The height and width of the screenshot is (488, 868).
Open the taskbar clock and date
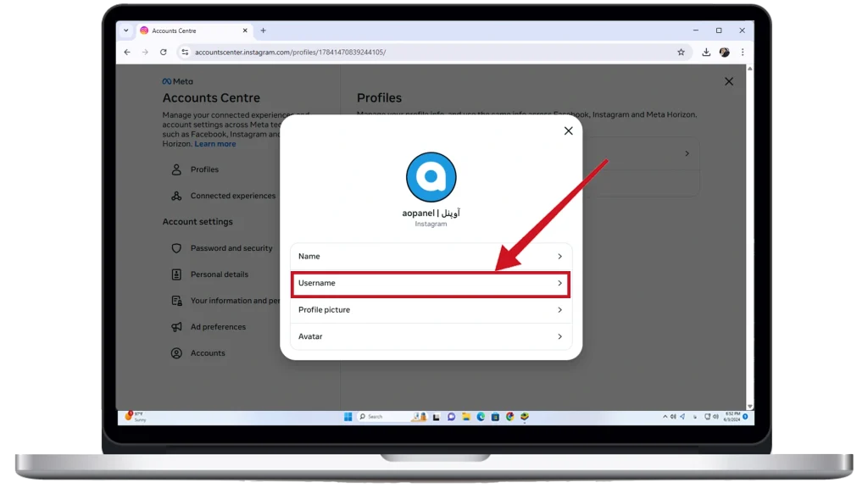click(732, 417)
